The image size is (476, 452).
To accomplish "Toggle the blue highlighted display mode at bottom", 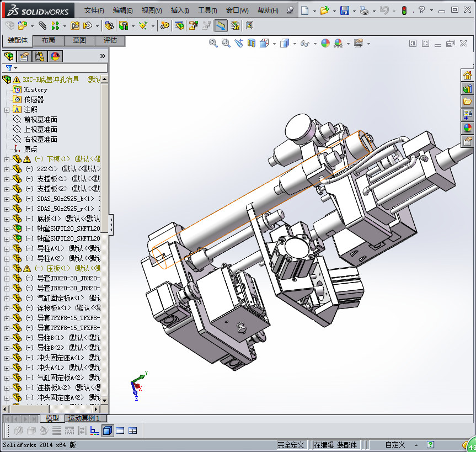I will pos(107,430).
